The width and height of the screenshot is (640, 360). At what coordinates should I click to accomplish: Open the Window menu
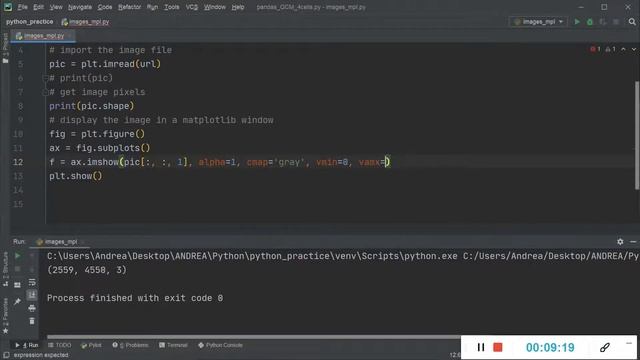click(x=215, y=7)
